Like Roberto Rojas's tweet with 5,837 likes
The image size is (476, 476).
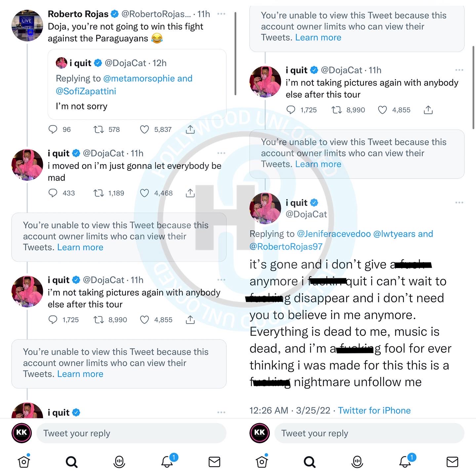coord(144,130)
